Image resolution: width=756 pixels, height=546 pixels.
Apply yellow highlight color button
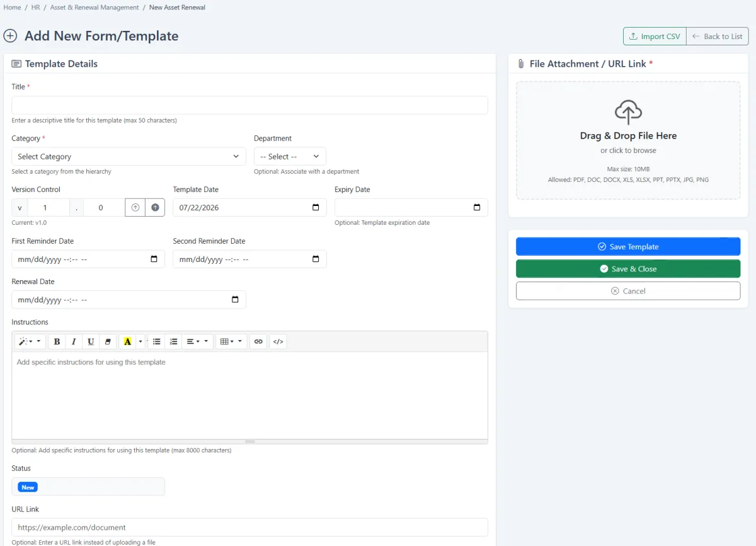click(x=127, y=341)
